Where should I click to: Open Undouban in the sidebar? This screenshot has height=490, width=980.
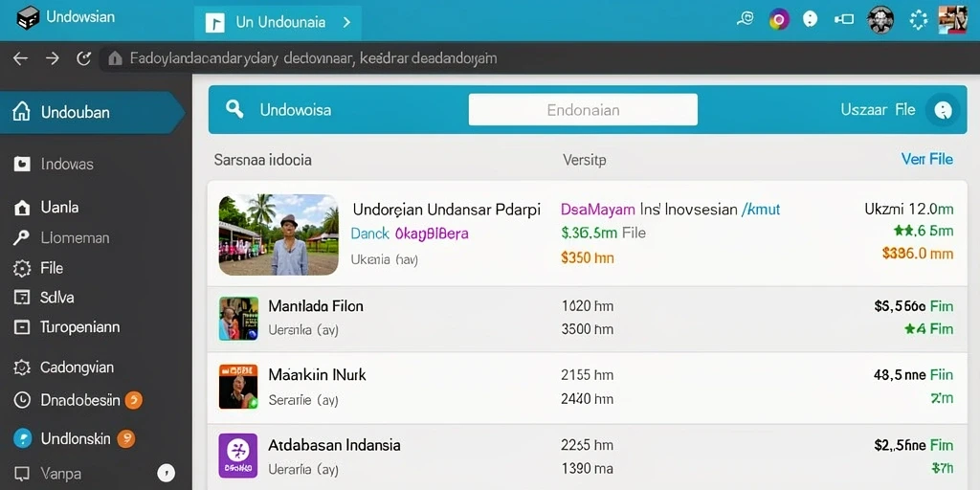point(93,113)
